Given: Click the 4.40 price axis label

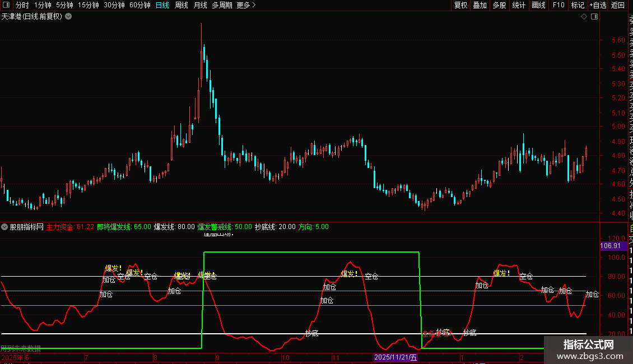Looking at the screenshot, I should [x=618, y=213].
